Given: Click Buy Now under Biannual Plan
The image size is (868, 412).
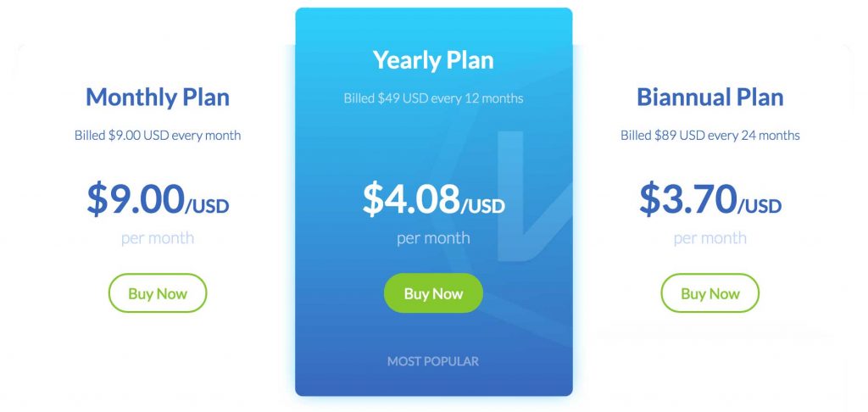Looking at the screenshot, I should [710, 293].
